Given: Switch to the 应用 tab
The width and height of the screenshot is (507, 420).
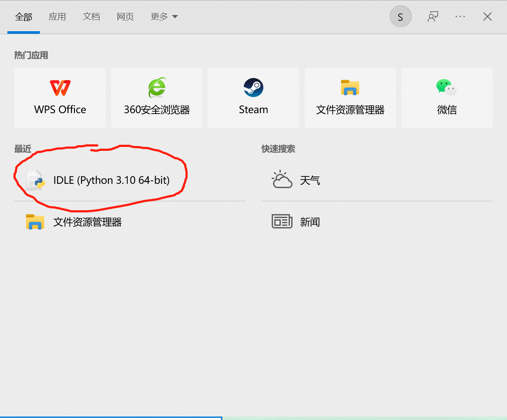Looking at the screenshot, I should (x=57, y=17).
